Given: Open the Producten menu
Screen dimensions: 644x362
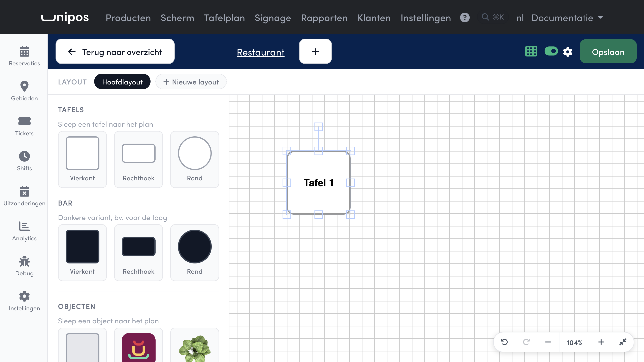Looking at the screenshot, I should click(x=128, y=18).
